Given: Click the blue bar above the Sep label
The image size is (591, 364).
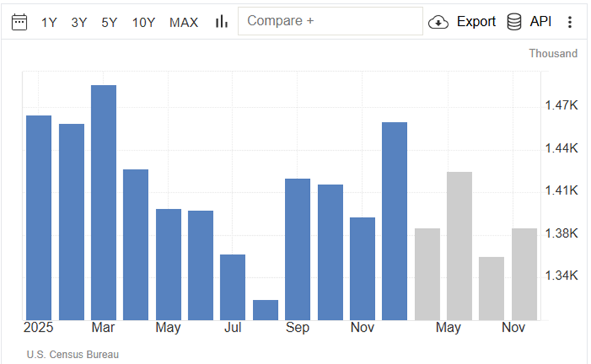Looking at the screenshot, I should pos(297,250).
